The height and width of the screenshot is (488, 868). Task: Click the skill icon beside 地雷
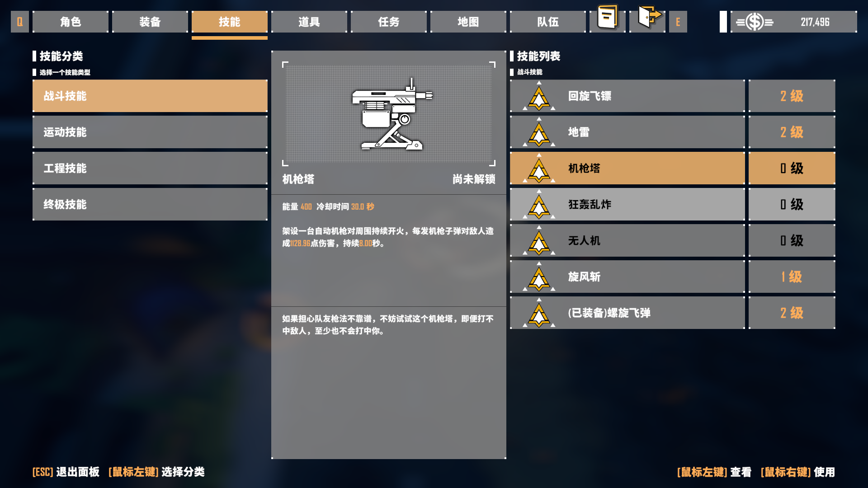point(539,132)
